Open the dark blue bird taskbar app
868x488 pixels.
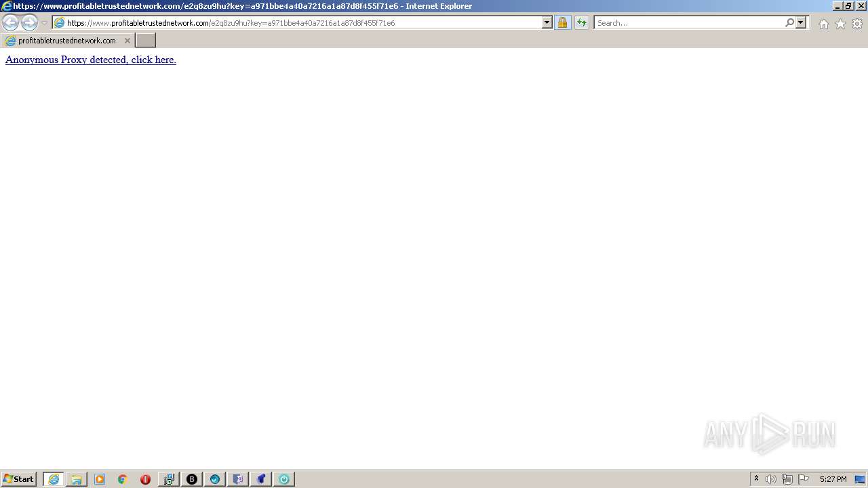click(261, 479)
